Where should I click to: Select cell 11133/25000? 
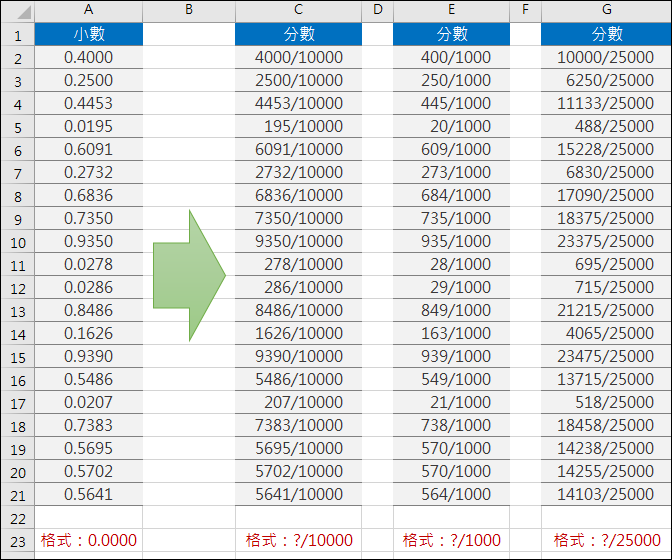606,103
